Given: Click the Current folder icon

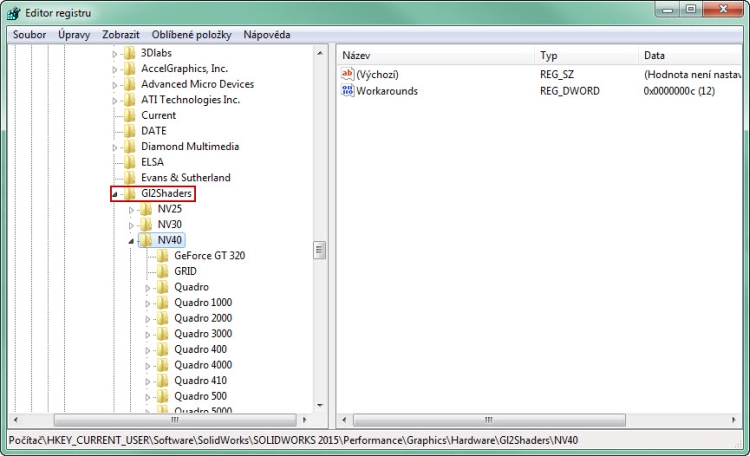Looking at the screenshot, I should click(x=130, y=115).
